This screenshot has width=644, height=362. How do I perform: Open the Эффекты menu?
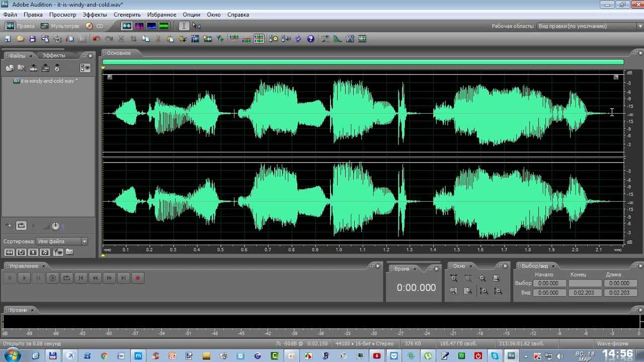point(95,15)
